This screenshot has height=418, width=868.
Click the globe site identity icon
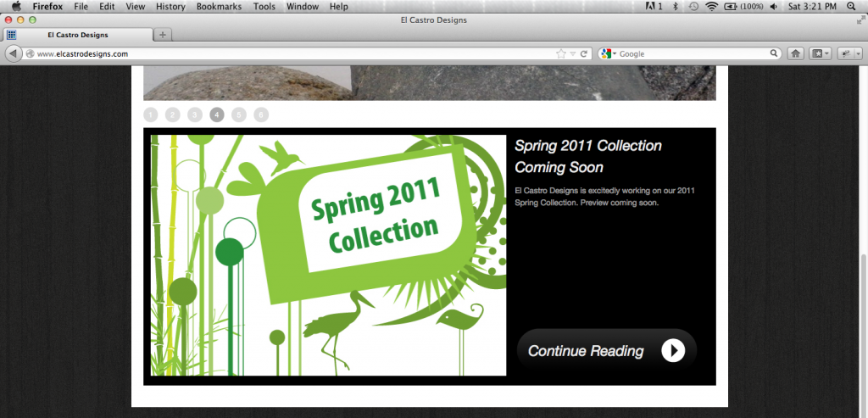tap(30, 53)
